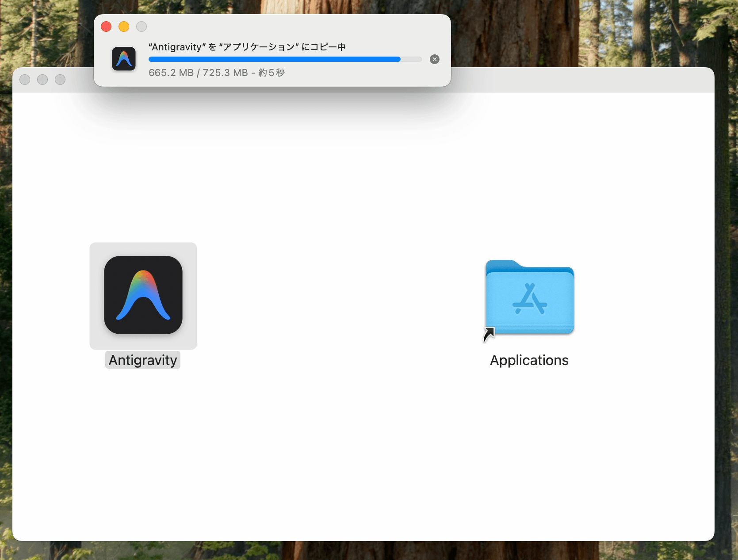Click the greyed-out zoom button in copy dialog

pyautogui.click(x=141, y=27)
